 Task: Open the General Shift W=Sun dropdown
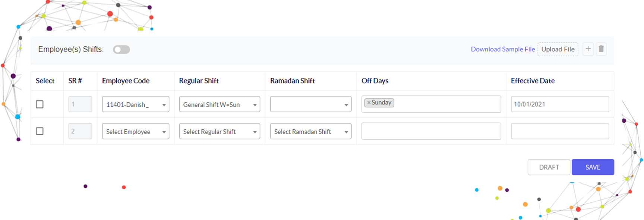(x=220, y=104)
